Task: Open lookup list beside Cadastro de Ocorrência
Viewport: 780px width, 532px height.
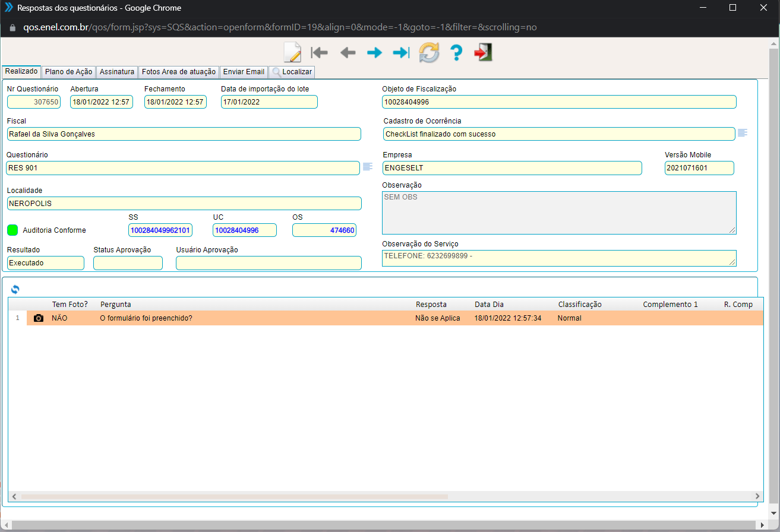Action: click(x=743, y=133)
